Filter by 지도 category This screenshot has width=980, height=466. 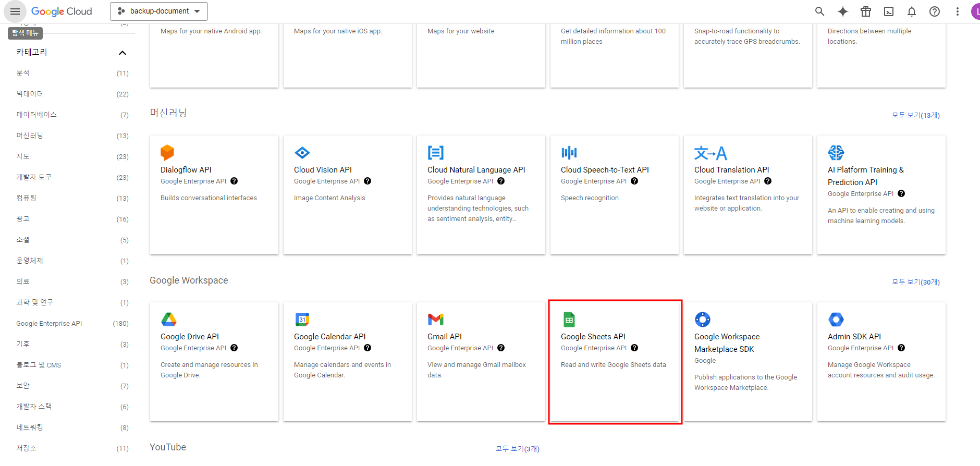[72, 156]
